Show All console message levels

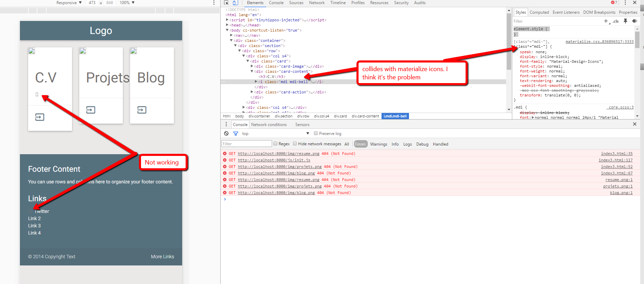click(x=347, y=144)
